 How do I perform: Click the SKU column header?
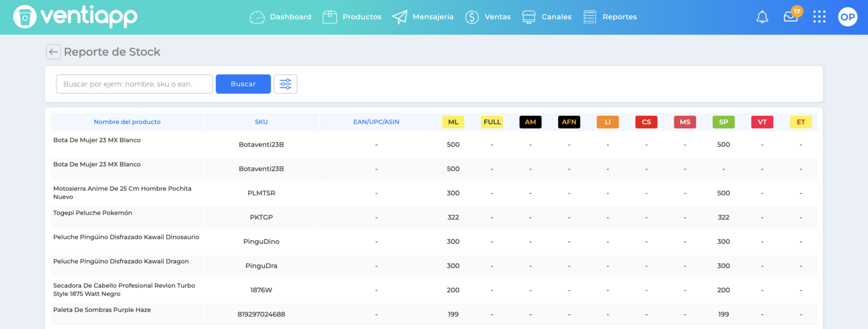[261, 122]
